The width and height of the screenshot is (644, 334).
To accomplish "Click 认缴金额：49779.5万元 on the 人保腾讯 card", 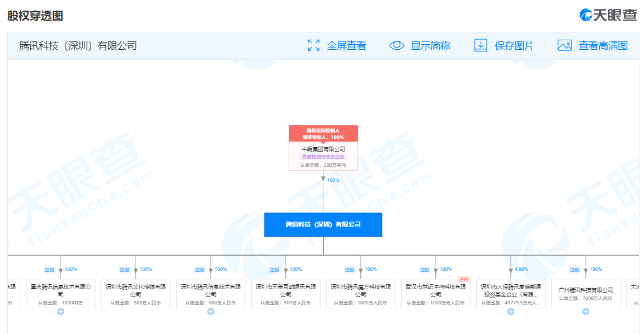I will 511,303.
